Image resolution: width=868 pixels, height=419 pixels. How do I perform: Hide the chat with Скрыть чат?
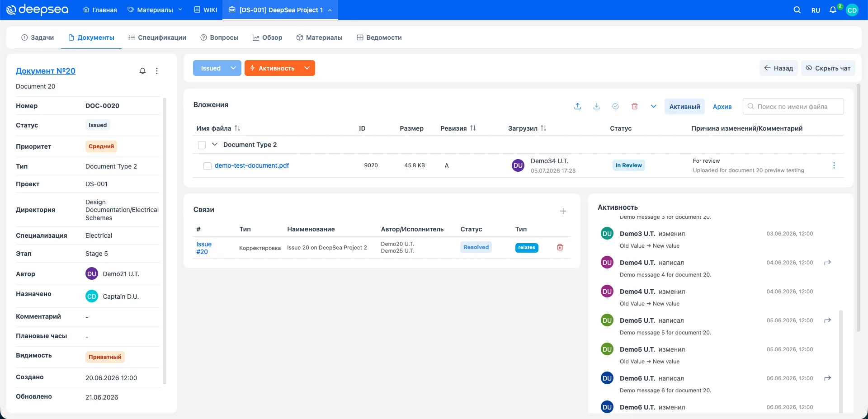click(828, 68)
